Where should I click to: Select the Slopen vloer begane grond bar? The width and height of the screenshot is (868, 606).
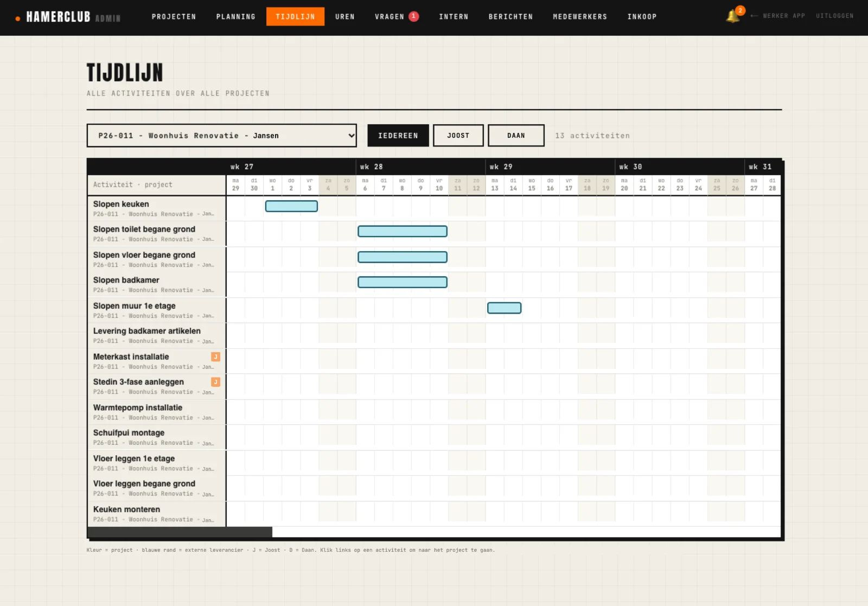pos(403,257)
